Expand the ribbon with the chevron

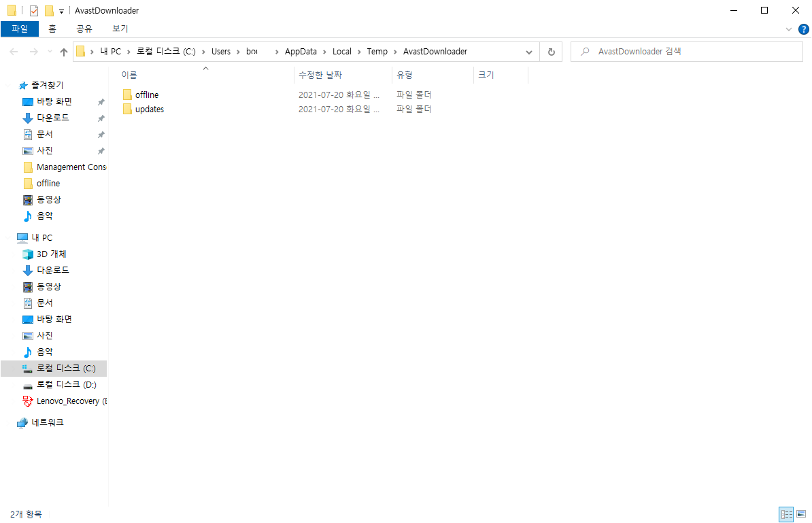pyautogui.click(x=789, y=29)
